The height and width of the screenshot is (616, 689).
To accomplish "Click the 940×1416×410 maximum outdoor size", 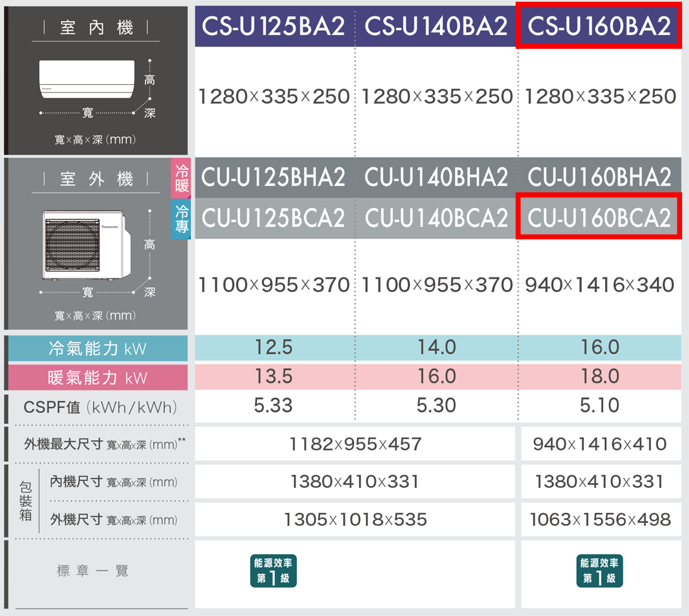I will (x=599, y=444).
